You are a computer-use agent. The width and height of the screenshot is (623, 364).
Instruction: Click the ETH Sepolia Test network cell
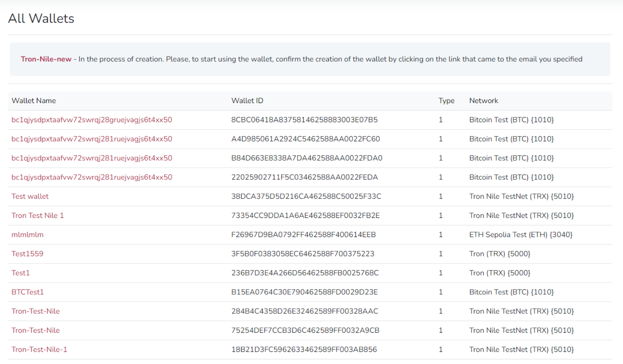[520, 235]
